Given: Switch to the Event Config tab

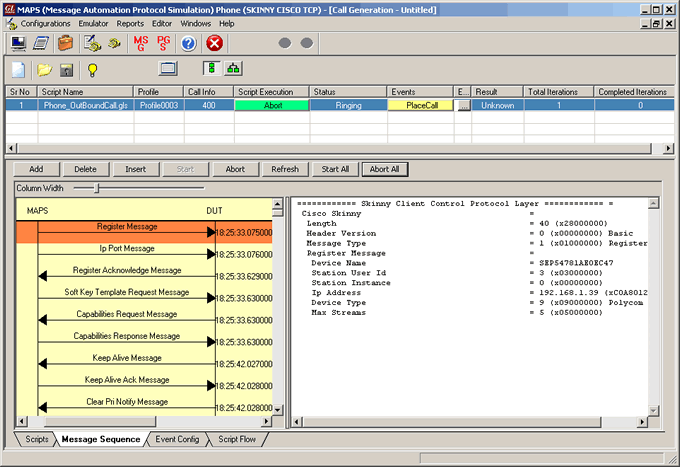Looking at the screenshot, I should tap(177, 439).
